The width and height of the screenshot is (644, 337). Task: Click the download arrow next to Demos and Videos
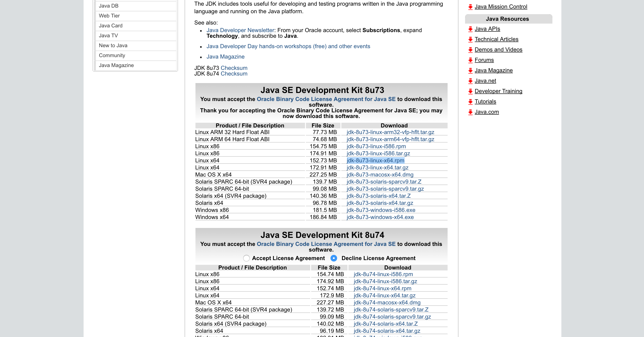(470, 50)
